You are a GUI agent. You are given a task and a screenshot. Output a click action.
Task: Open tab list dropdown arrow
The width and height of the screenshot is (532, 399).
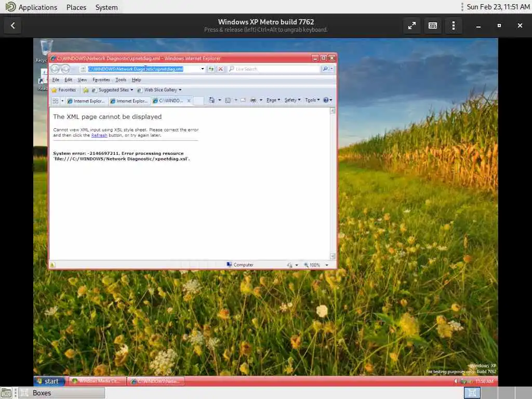[62, 101]
